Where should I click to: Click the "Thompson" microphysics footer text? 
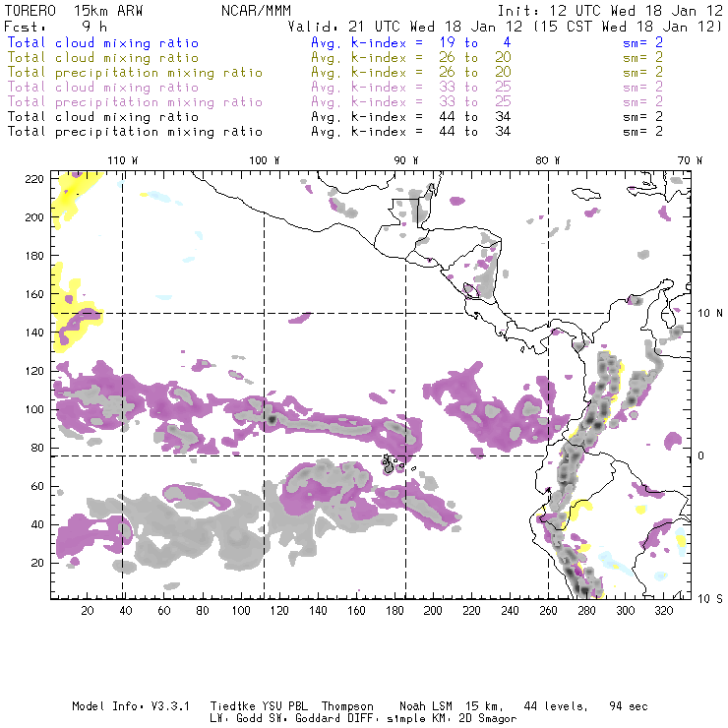coord(347,706)
